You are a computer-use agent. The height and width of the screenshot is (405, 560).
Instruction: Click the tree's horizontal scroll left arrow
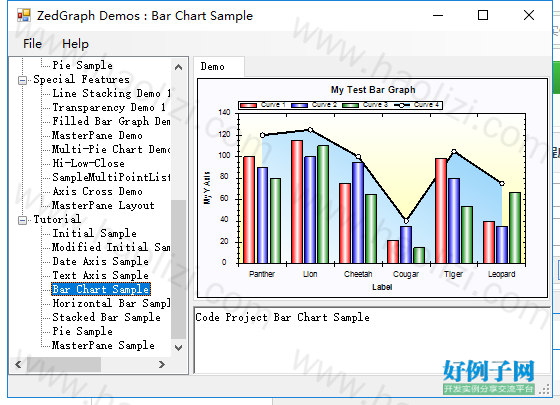click(x=18, y=365)
